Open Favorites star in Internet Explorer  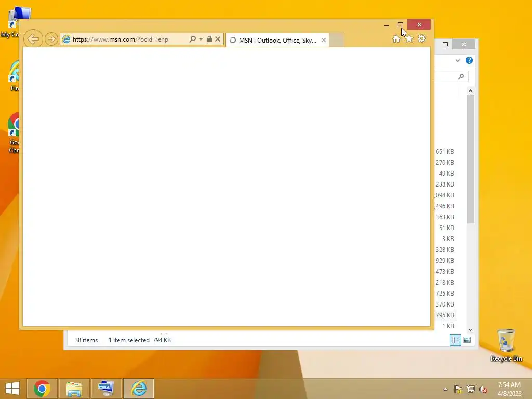(409, 38)
